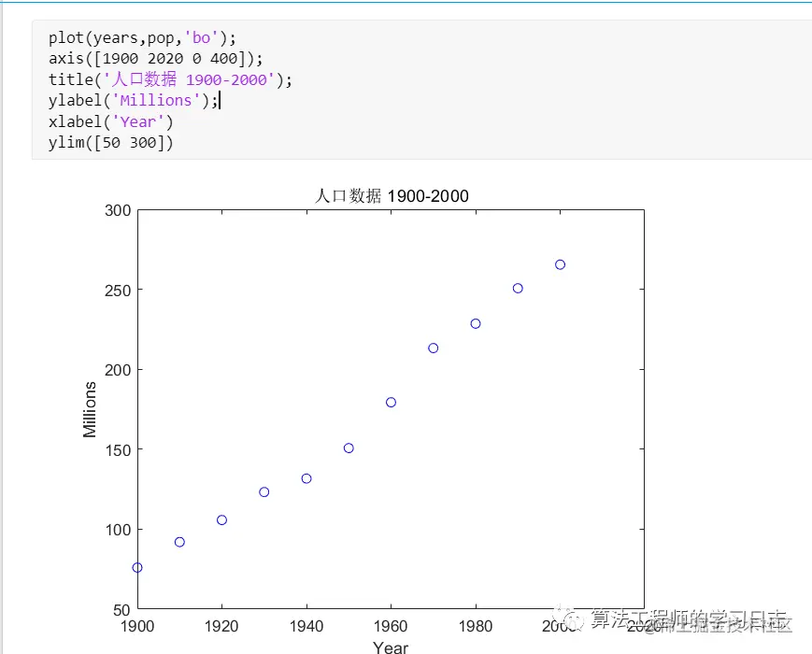
Task: Click the title('人口数据 1900-2000'); code line
Action: click(170, 79)
